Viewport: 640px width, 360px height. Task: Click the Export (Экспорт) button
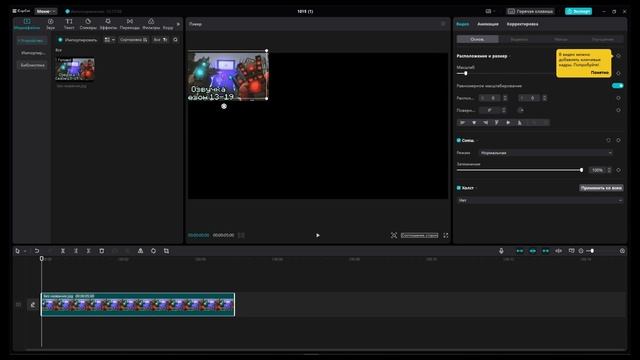tap(578, 11)
